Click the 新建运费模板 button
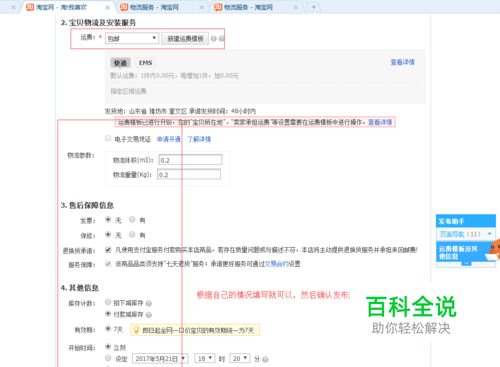500x367 pixels. click(x=185, y=38)
